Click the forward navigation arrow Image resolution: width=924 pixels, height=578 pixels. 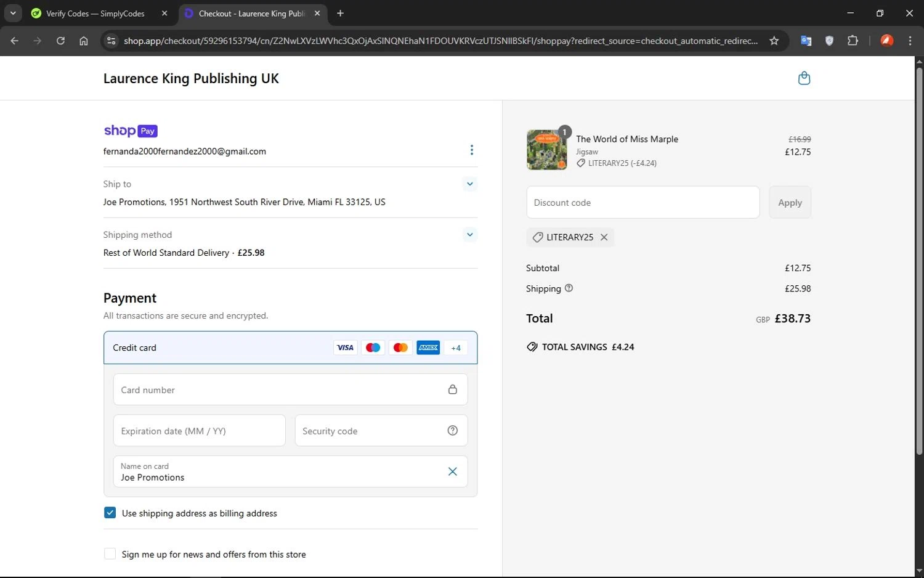pos(38,41)
